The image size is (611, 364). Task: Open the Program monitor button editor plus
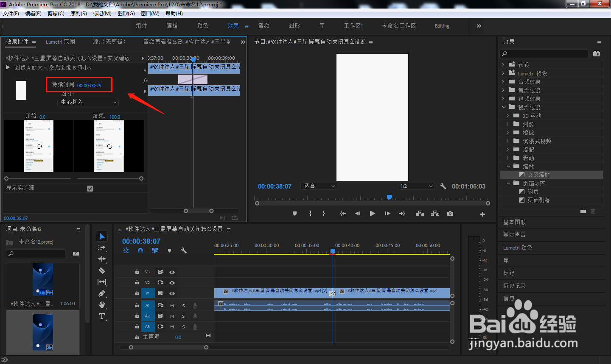click(482, 214)
